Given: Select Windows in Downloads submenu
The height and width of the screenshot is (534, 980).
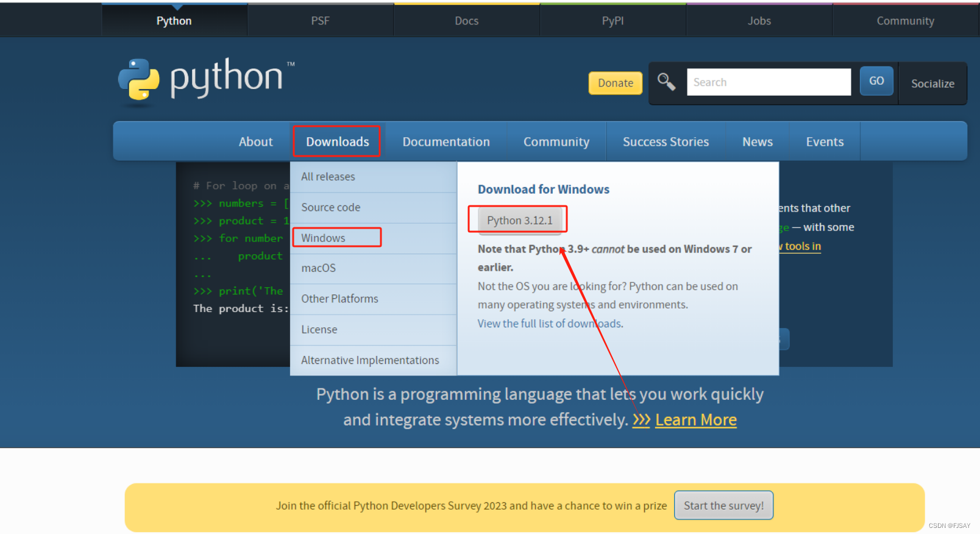Looking at the screenshot, I should [x=374, y=238].
